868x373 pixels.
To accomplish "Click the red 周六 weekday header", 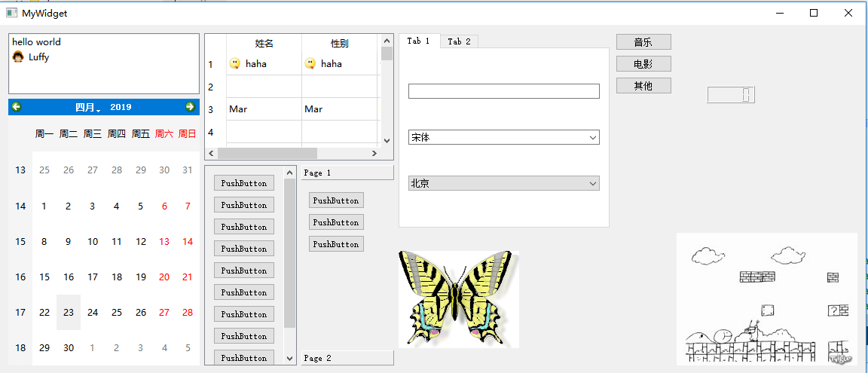I will (164, 133).
